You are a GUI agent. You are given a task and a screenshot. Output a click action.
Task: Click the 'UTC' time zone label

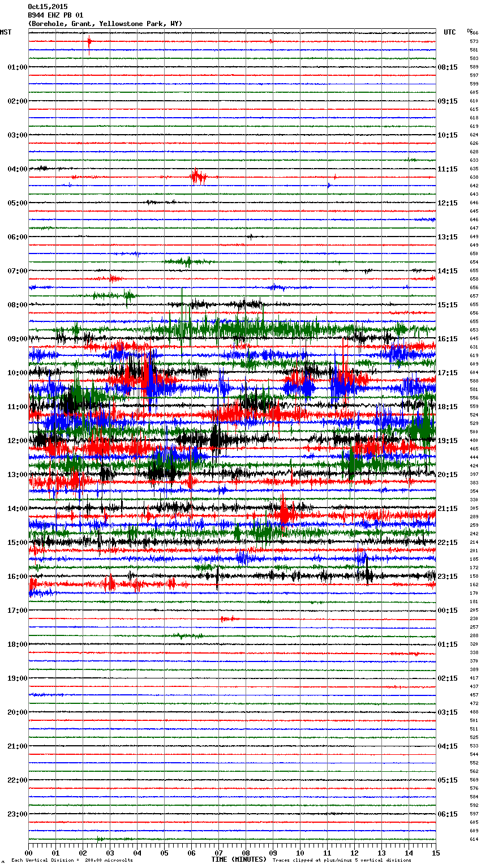pyautogui.click(x=449, y=32)
